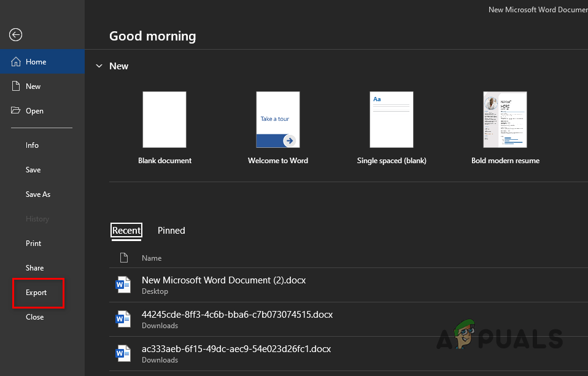588x376 pixels.
Task: Select the Recent tab
Action: click(126, 231)
